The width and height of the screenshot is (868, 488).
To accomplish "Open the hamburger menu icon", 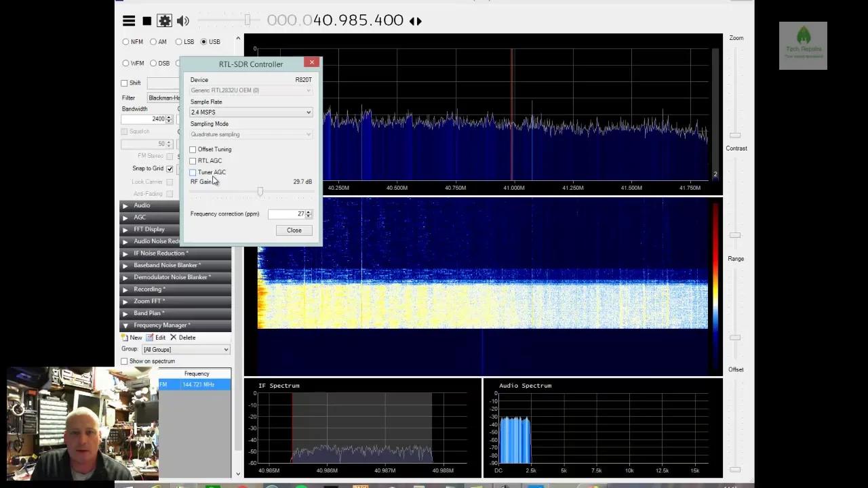I will [x=128, y=20].
